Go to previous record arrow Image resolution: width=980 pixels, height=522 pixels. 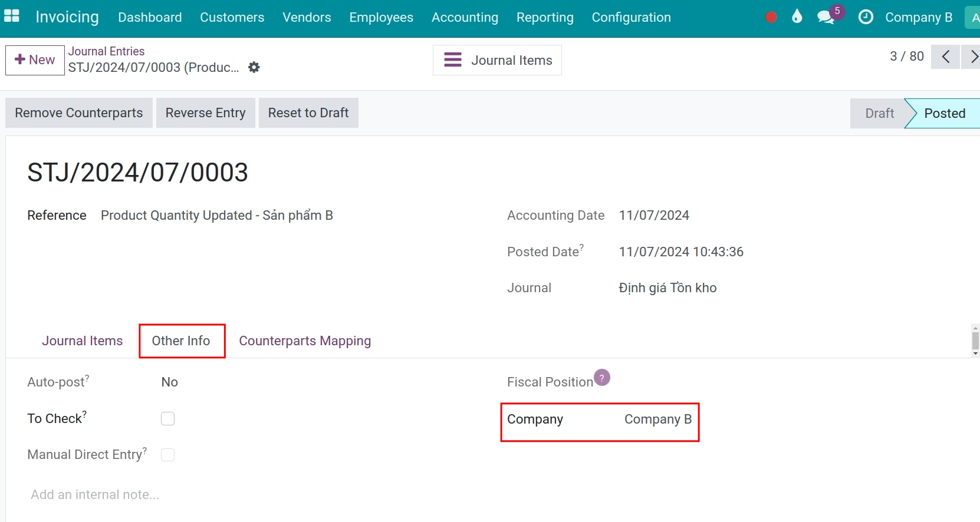(x=946, y=57)
